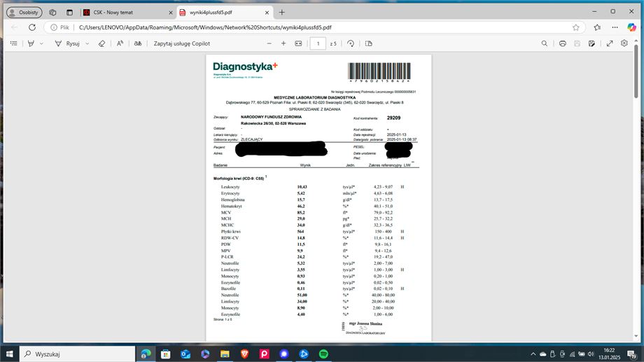Click the Leukocyty result value 10,43
The height and width of the screenshot is (362, 644).
point(302,187)
